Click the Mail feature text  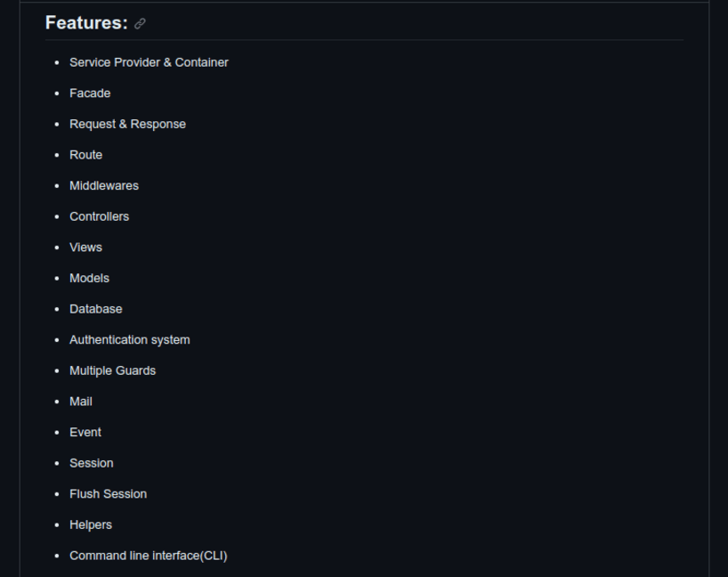pyautogui.click(x=80, y=402)
